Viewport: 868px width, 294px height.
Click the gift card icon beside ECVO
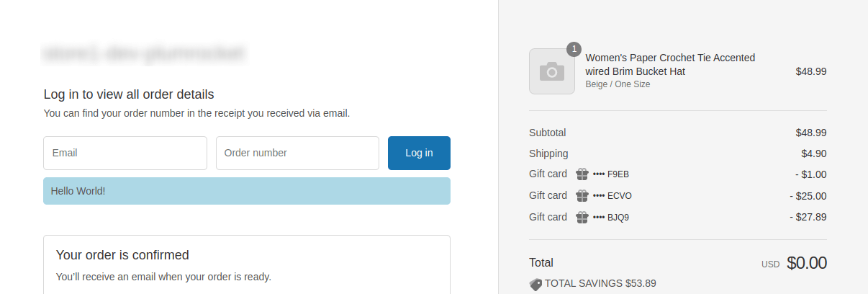582,195
